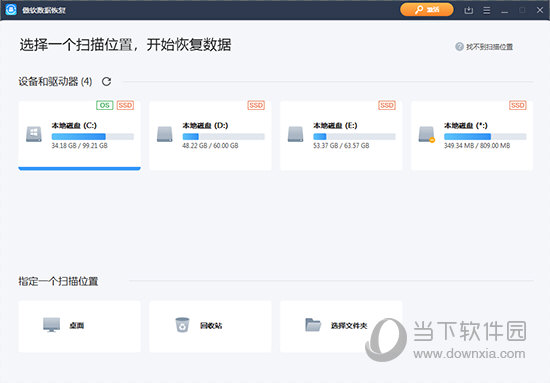Click the '34.18 GB / 99.21 GB' text
550x383 pixels.
(x=80, y=146)
